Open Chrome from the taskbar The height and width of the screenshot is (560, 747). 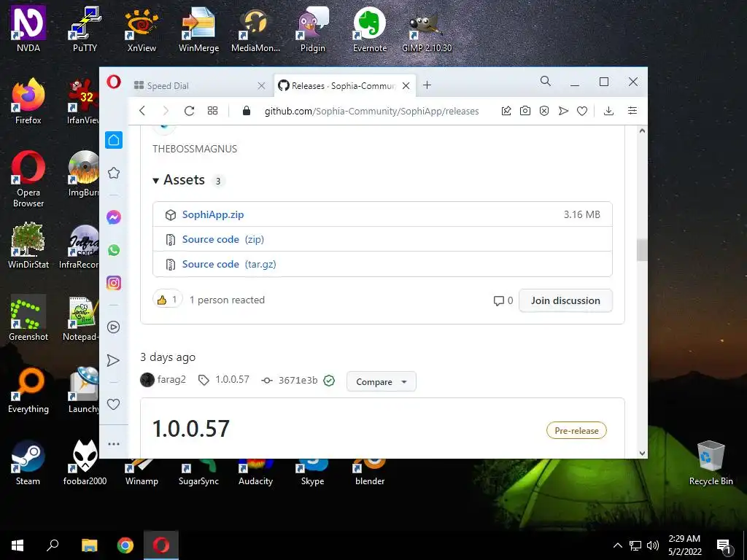(x=125, y=545)
